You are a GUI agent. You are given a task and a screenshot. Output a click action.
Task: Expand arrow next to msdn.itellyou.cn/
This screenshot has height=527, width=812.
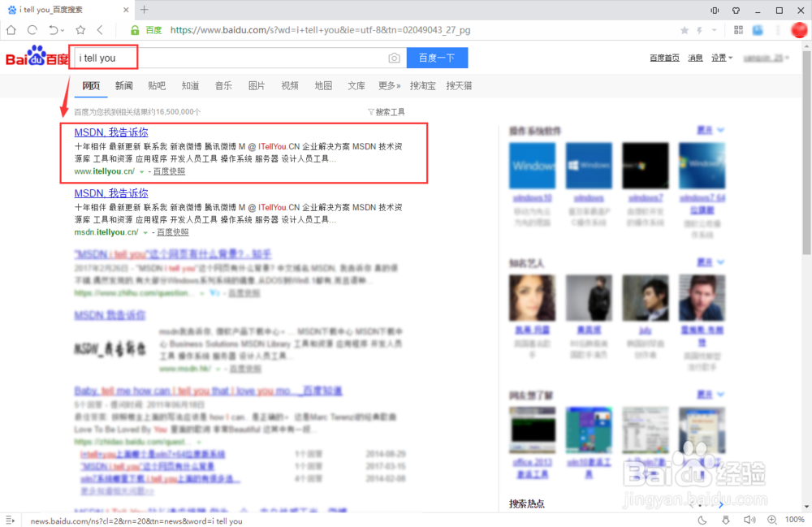(145, 232)
